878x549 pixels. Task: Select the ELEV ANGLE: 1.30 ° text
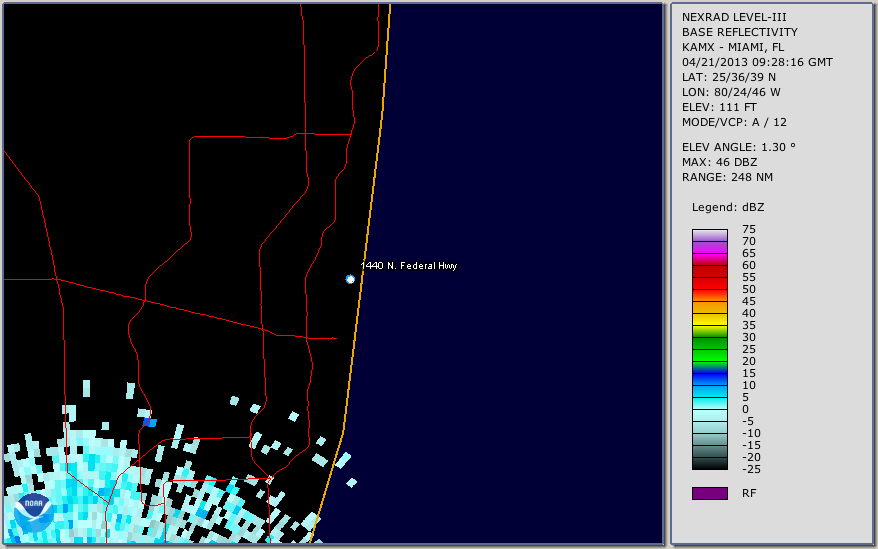(739, 147)
